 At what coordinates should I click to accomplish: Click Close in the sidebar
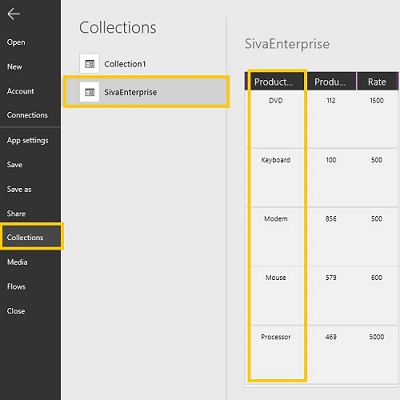16,311
